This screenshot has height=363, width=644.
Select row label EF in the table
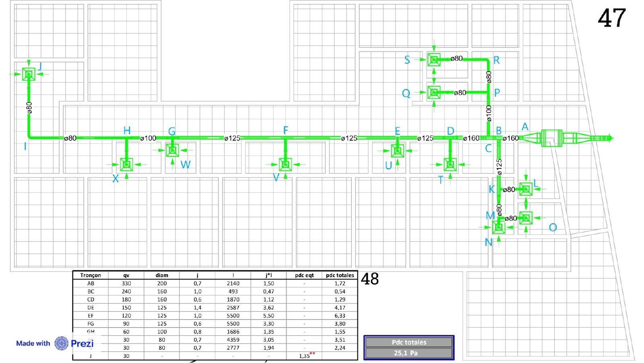pos(91,315)
